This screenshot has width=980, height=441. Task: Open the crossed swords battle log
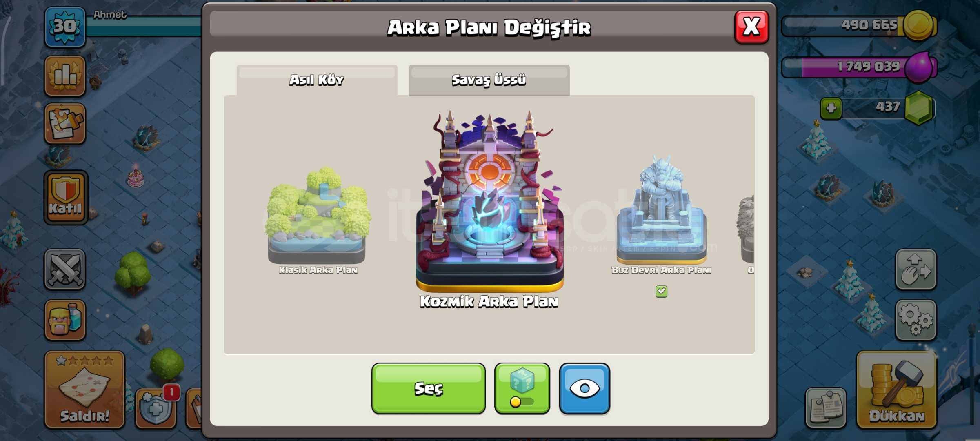65,269
